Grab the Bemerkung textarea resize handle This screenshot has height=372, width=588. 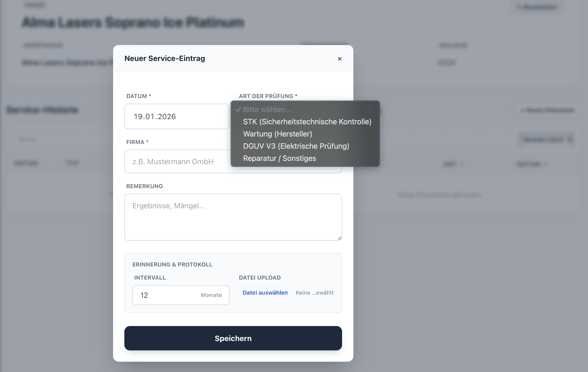tap(340, 238)
